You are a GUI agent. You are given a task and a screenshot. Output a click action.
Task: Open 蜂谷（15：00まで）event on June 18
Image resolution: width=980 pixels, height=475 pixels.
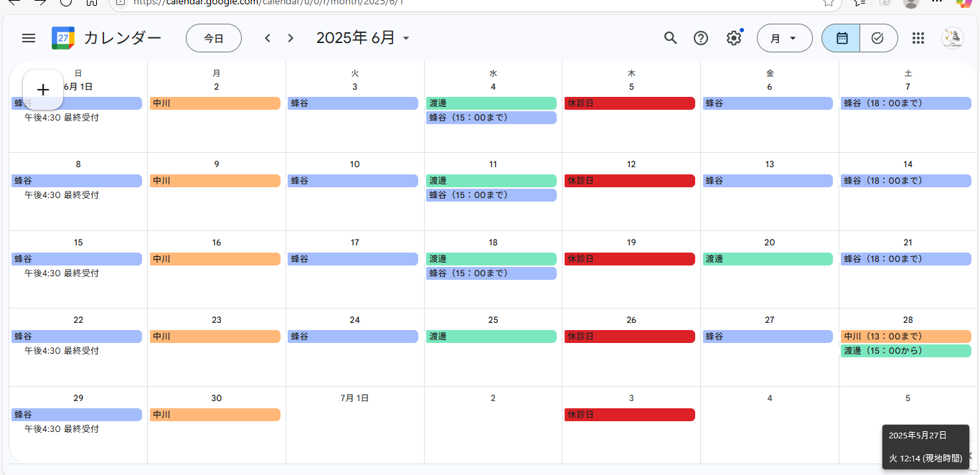491,273
